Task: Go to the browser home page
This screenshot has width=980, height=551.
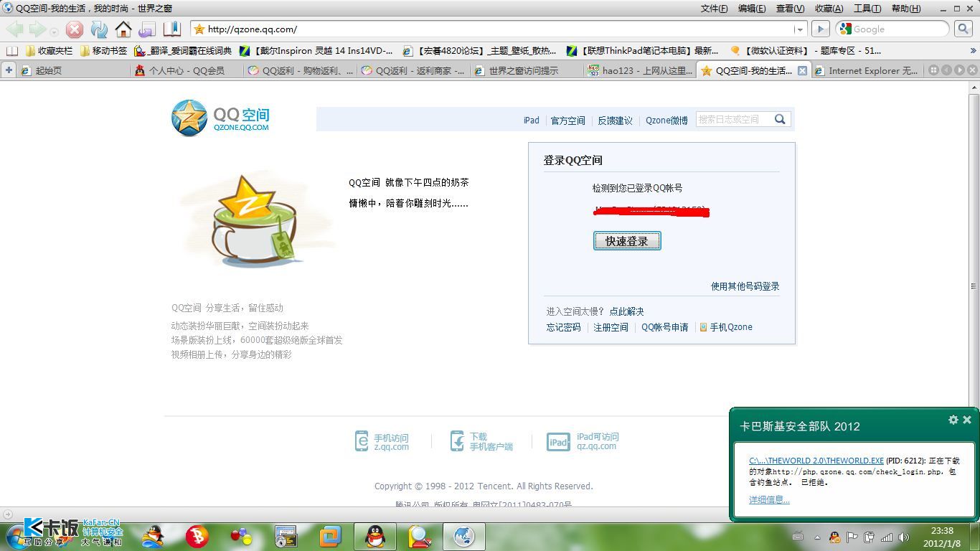Action: click(123, 29)
